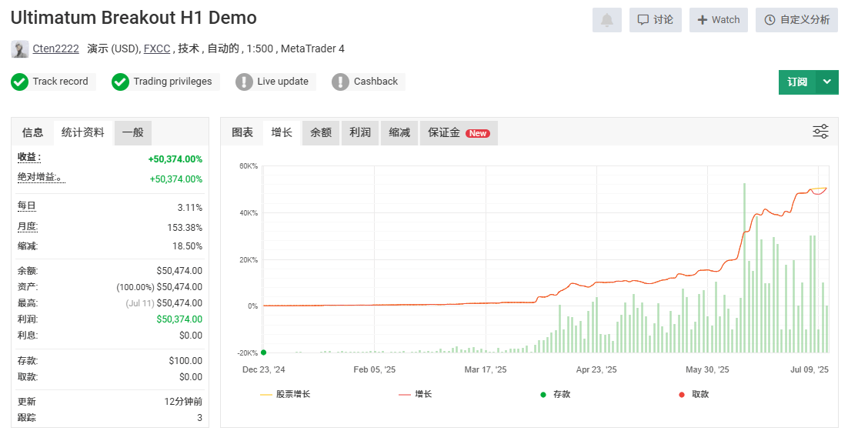
Task: Click the Trading privileges checkmark icon
Action: pos(120,82)
